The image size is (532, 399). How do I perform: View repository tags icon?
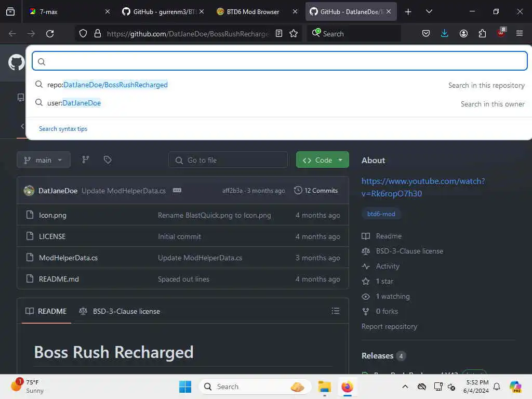point(108,159)
